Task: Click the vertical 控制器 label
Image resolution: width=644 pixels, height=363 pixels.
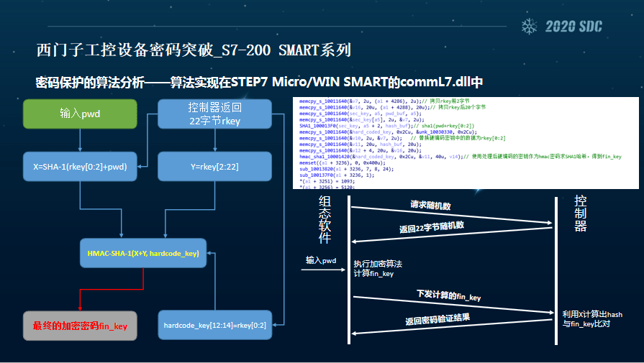Action: [x=581, y=213]
